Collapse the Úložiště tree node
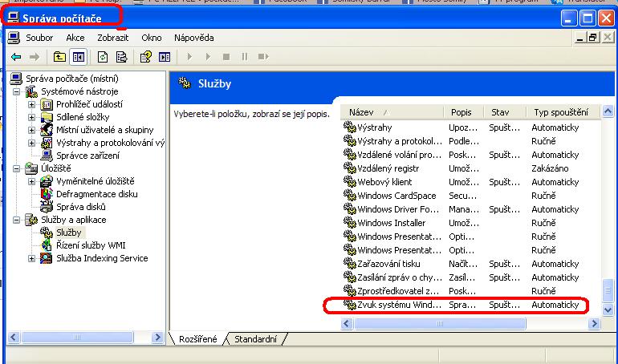Image resolution: width=618 pixels, height=364 pixels. click(x=16, y=168)
